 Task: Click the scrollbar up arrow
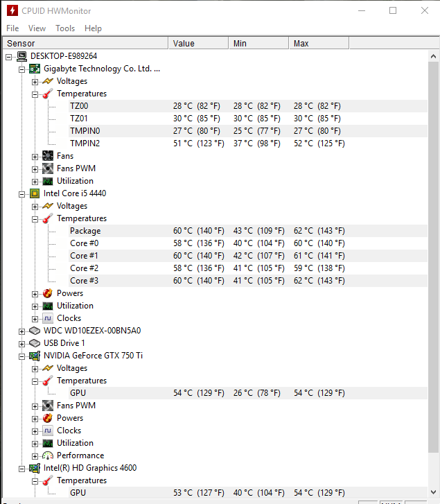pyautogui.click(x=433, y=57)
